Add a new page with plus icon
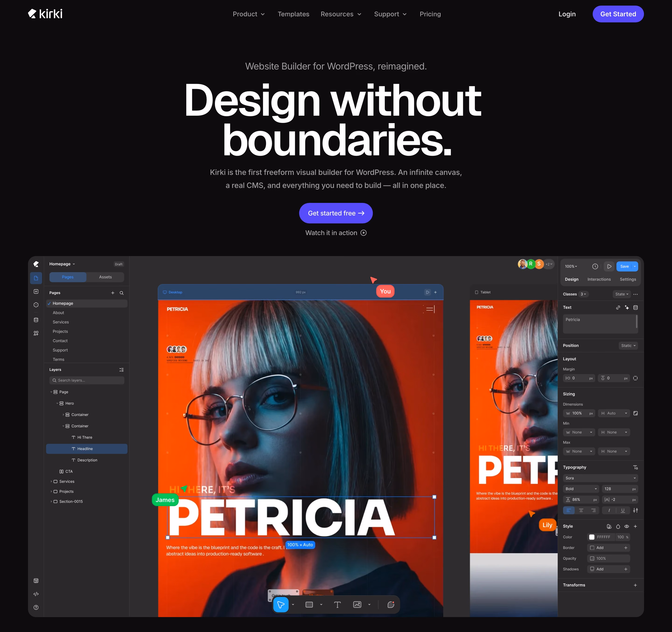This screenshot has height=632, width=672. point(113,293)
